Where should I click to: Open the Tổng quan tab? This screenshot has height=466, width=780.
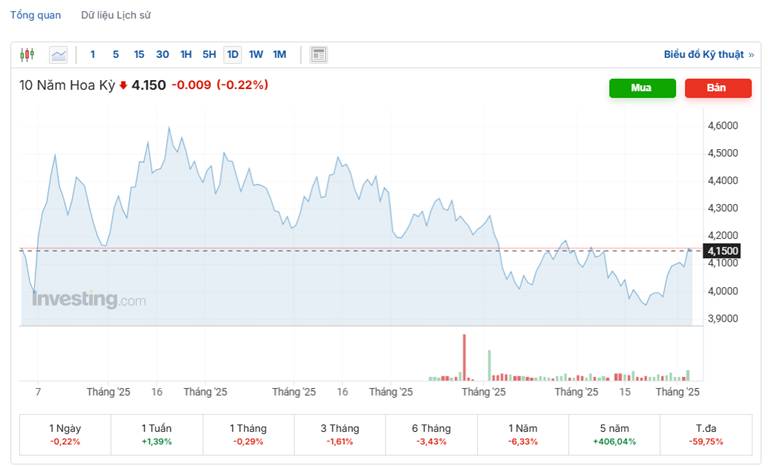pos(35,15)
